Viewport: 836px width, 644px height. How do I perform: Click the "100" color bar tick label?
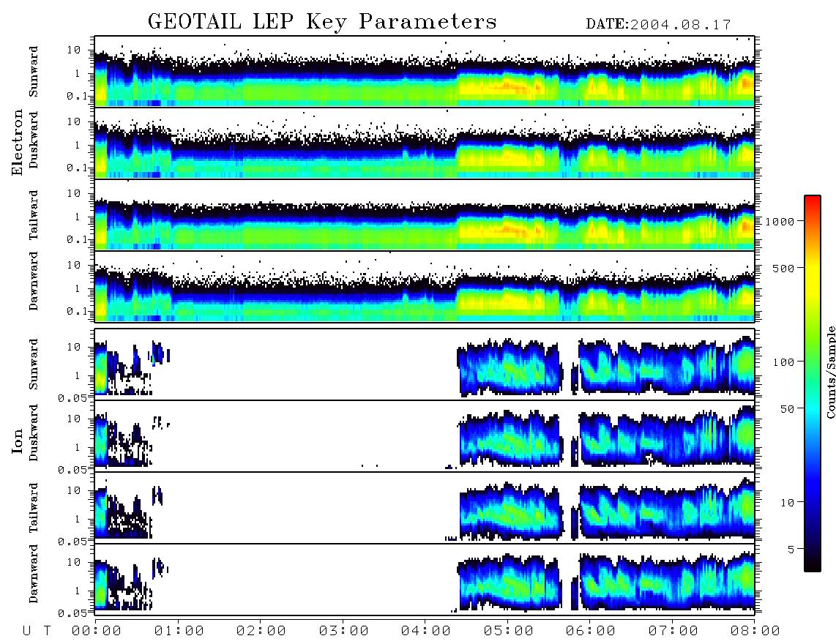(783, 362)
